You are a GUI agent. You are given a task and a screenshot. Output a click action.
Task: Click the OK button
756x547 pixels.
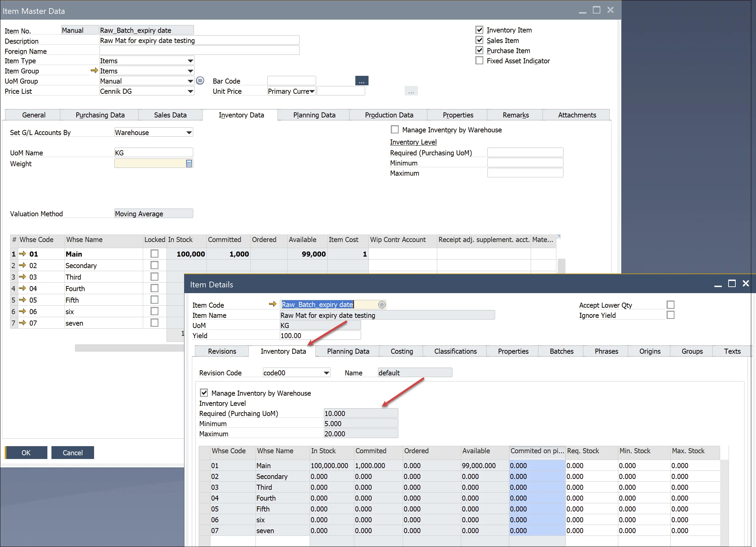26,453
